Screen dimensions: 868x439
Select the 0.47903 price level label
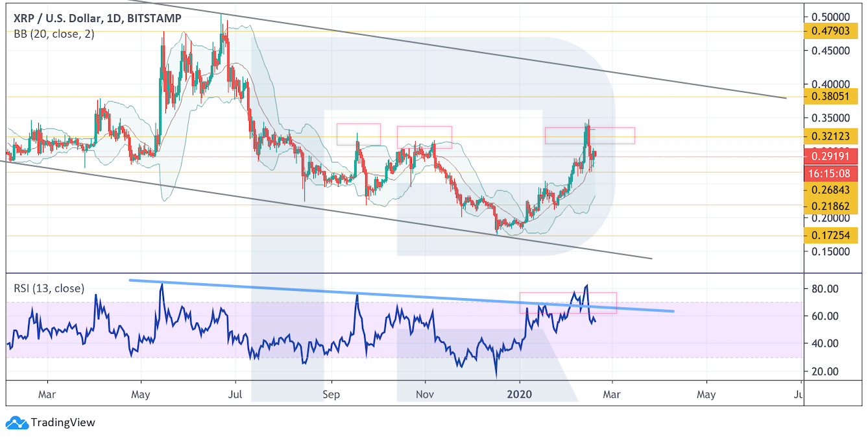(x=830, y=31)
